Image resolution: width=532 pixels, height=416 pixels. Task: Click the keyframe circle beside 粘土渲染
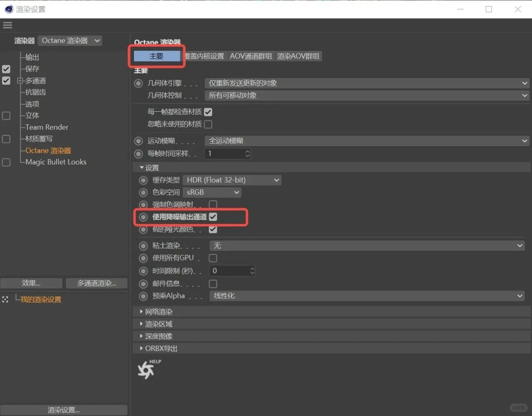tap(143, 246)
